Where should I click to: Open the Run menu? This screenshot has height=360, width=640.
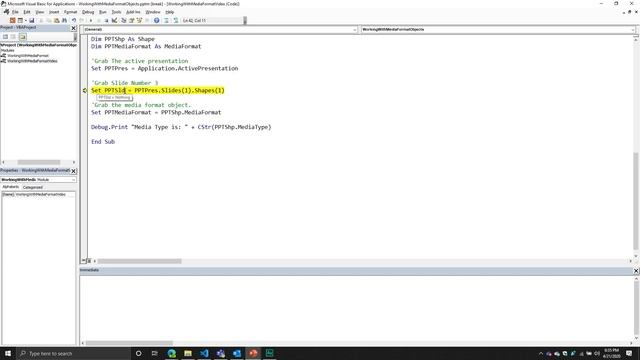click(x=102, y=12)
